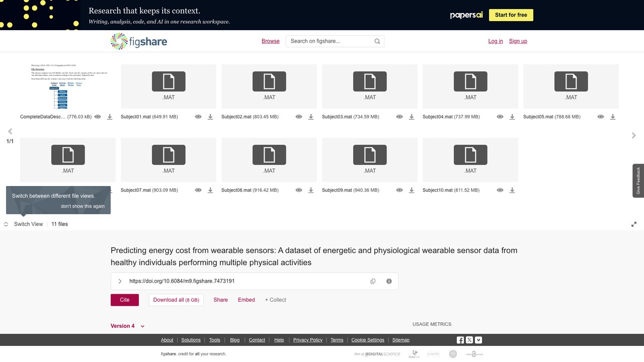Open Browse in the header
Image resolution: width=644 pixels, height=362 pixels.
click(270, 41)
